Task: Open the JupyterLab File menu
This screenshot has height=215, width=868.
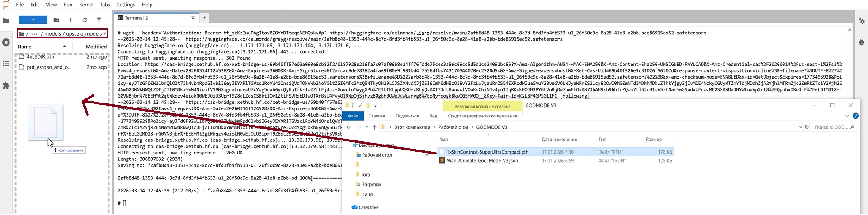Action: pyautogui.click(x=20, y=5)
